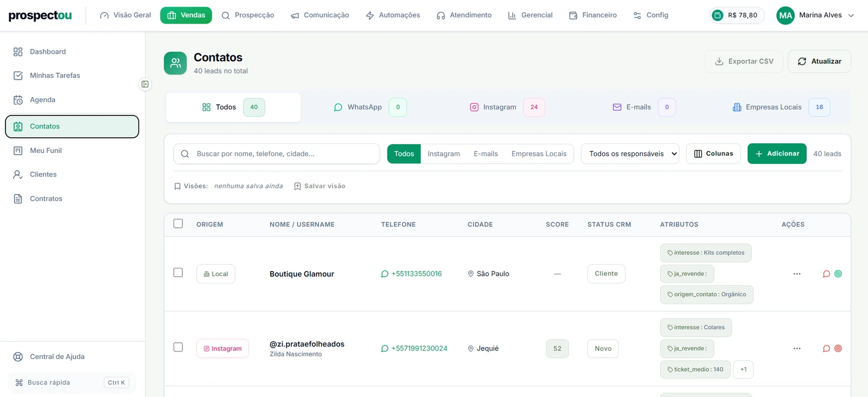Select the Empresas Locais 16 tab

pos(781,107)
